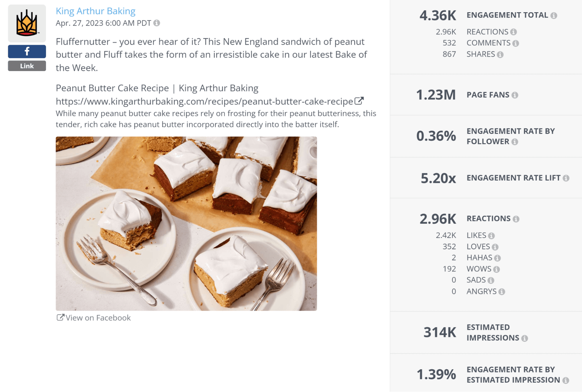582x392 pixels.
Task: Click the info icon next to Wows
Action: tap(497, 269)
